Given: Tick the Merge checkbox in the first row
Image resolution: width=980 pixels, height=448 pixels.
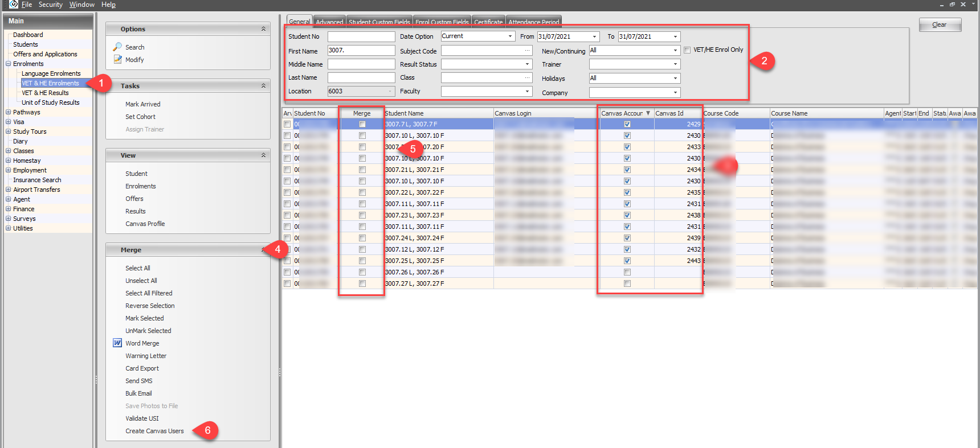Looking at the screenshot, I should coord(362,124).
